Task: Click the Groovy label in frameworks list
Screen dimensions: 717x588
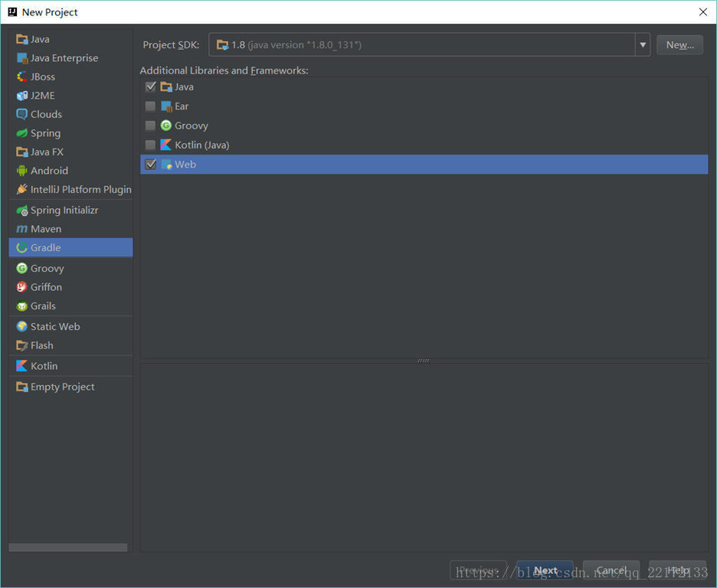Action: pos(192,126)
